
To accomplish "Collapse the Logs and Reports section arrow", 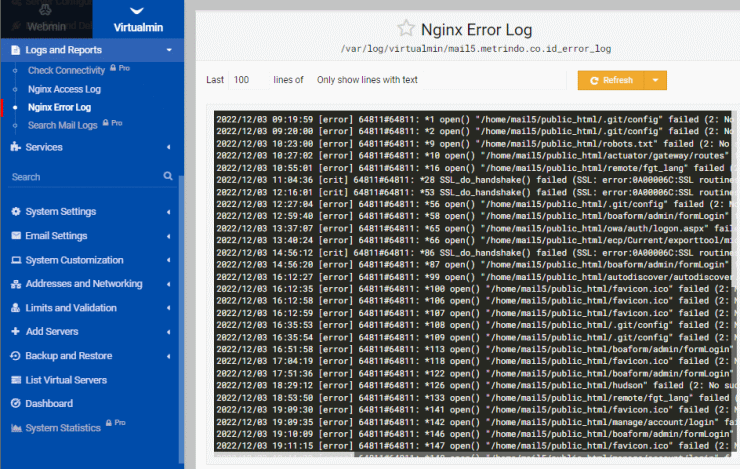I will click(169, 50).
